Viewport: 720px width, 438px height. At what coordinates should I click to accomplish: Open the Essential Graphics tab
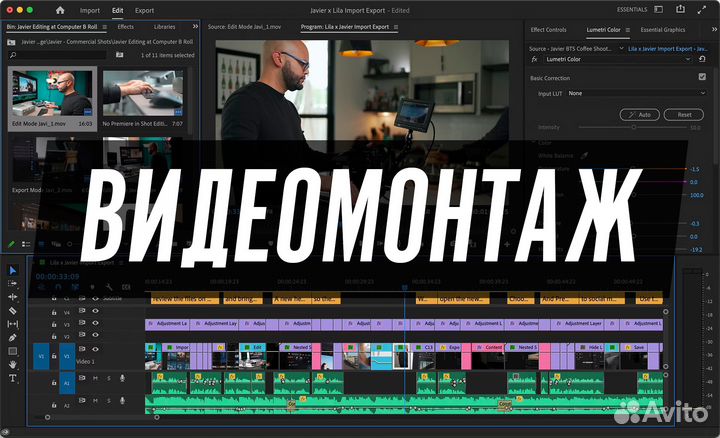663,30
